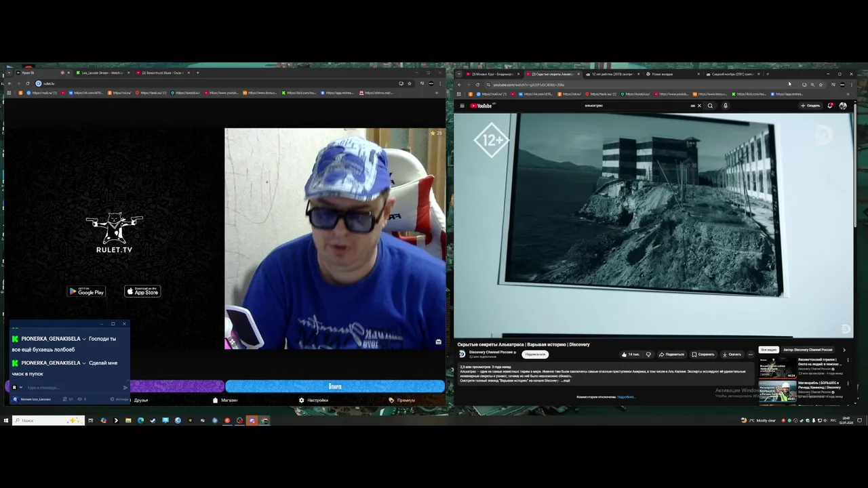Open YouTube notifications bell

tap(830, 106)
